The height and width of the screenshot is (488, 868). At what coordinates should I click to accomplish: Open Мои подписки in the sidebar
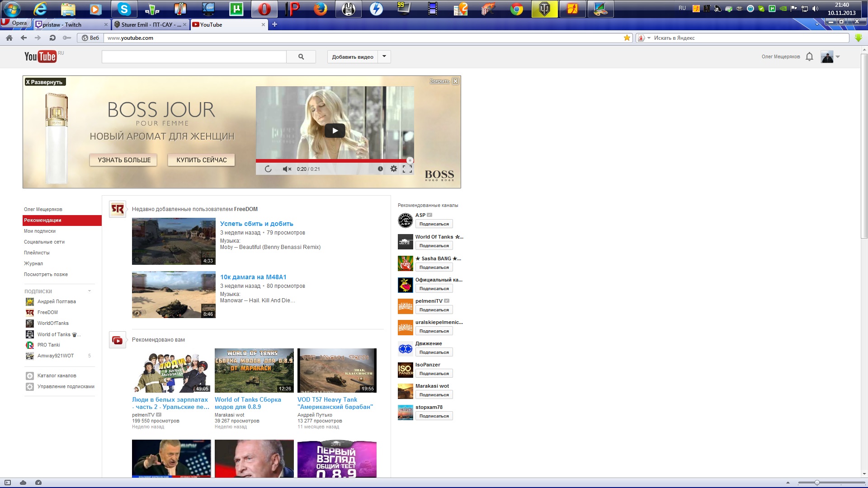40,231
